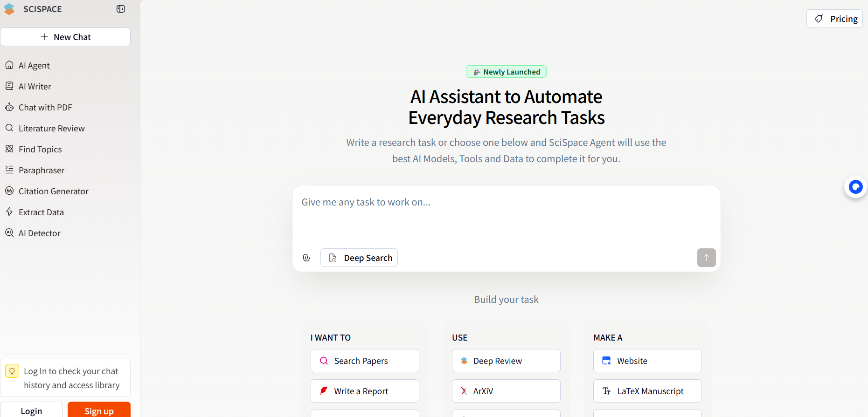Viewport: 868px width, 417px height.
Task: Collapse the sidebar panel toggle
Action: pyautogui.click(x=121, y=9)
